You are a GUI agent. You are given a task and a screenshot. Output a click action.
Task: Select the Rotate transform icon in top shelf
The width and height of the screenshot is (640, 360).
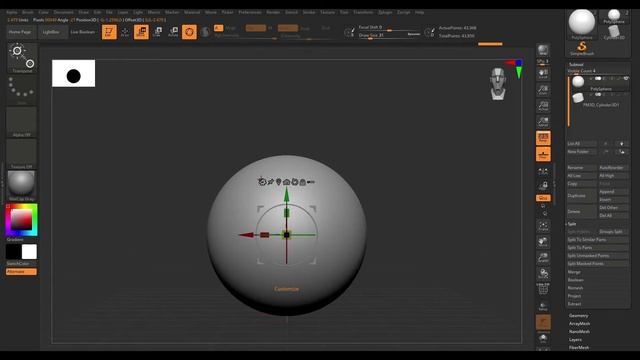point(173,32)
